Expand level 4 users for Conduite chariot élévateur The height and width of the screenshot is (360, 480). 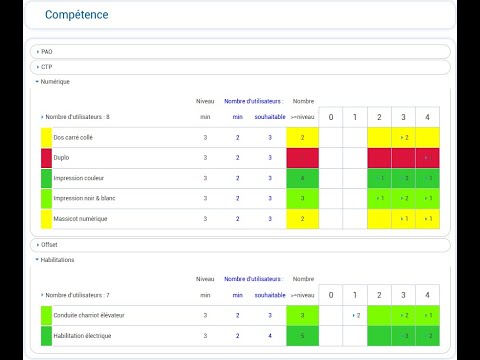click(x=428, y=315)
